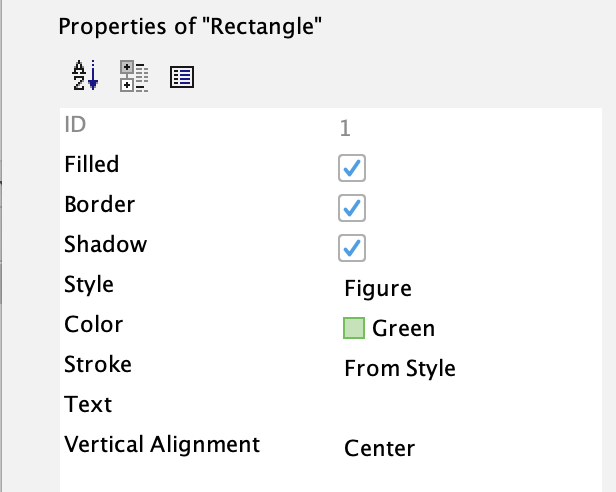Disable the Border checkbox
Image resolution: width=616 pixels, height=492 pixels.
tap(352, 208)
